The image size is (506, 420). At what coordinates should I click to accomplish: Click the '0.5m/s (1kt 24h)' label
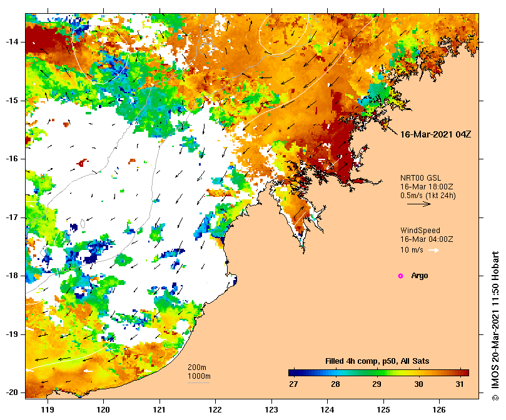pos(428,196)
